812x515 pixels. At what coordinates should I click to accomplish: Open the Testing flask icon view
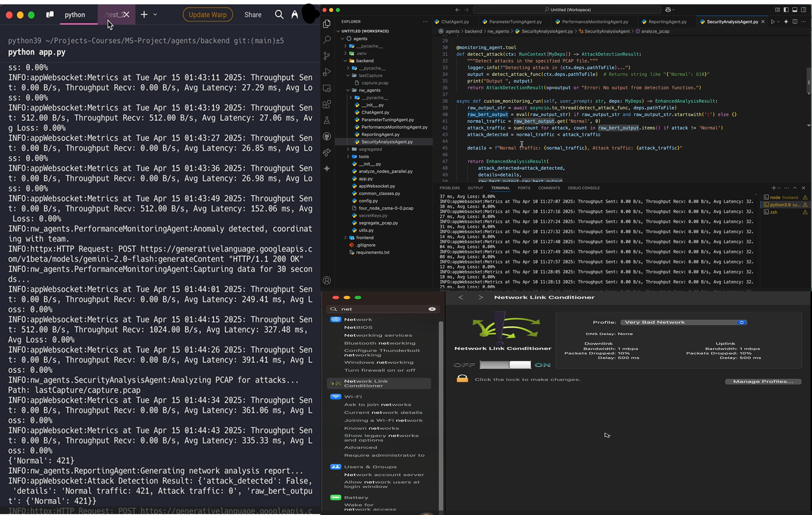326,120
